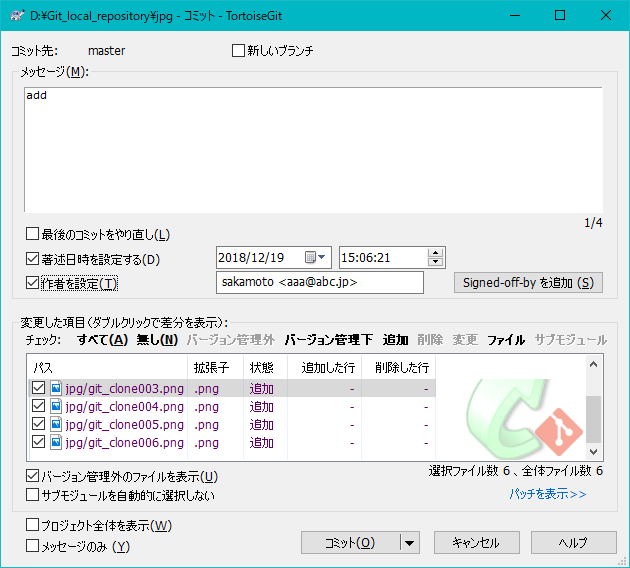Viewport: 630px width, 568px height.
Task: Click 追加 status of git_clone004.png
Action: pyautogui.click(x=262, y=407)
